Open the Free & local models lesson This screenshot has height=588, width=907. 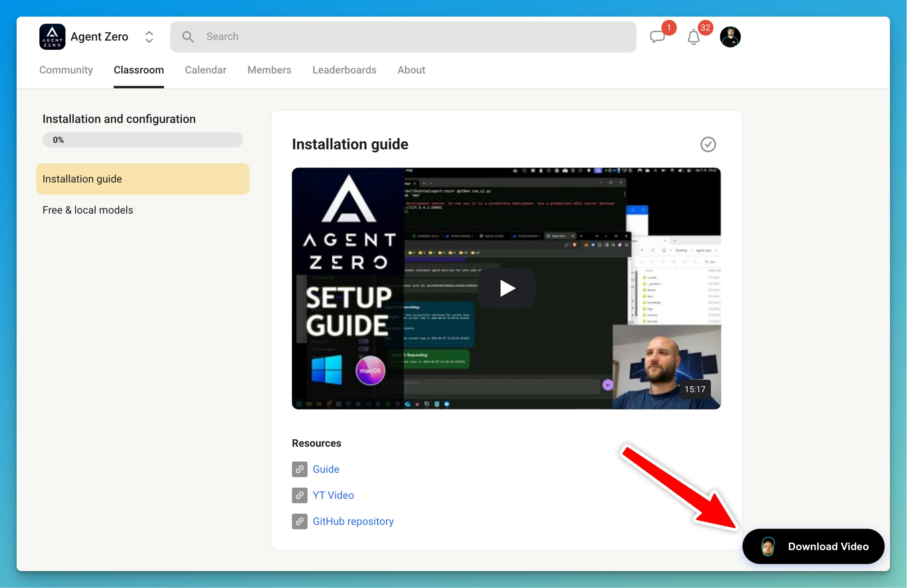pos(88,210)
